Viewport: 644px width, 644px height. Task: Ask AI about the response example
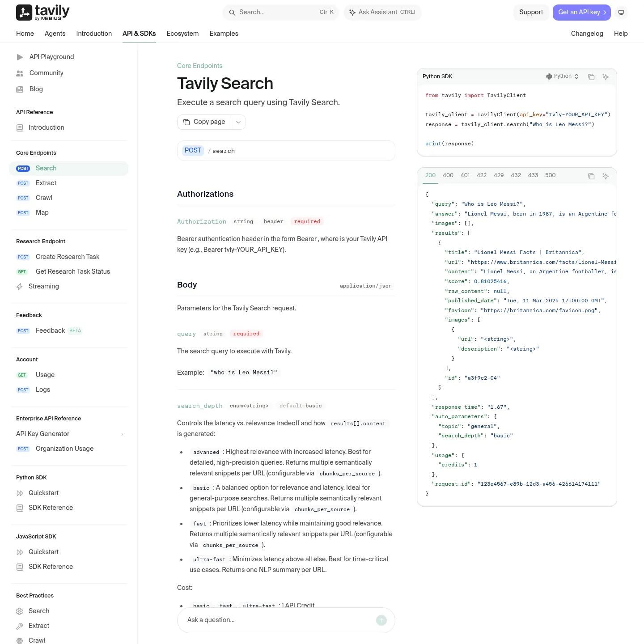[x=606, y=176]
